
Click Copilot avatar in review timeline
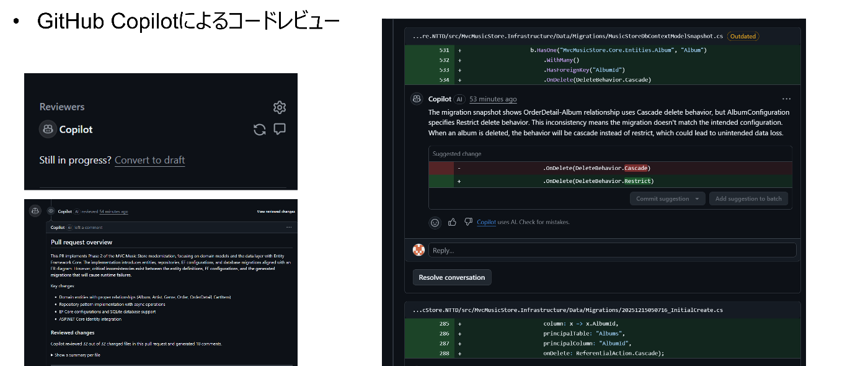tap(35, 211)
